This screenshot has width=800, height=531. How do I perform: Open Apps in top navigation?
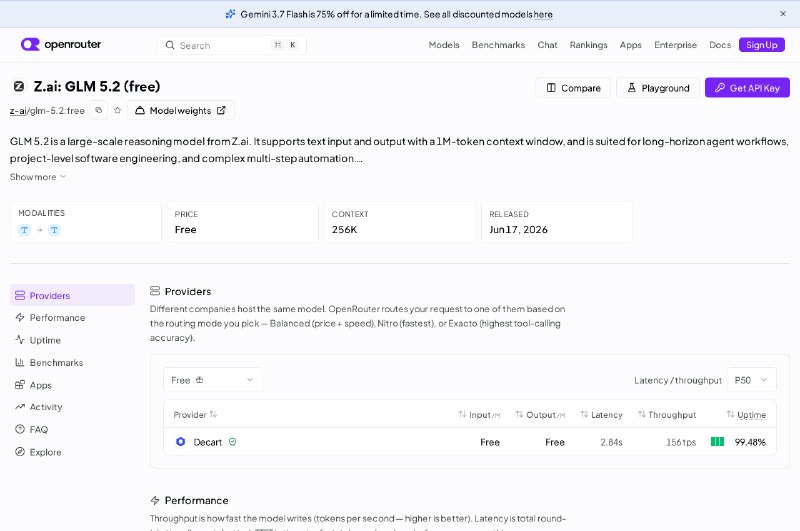tap(631, 45)
